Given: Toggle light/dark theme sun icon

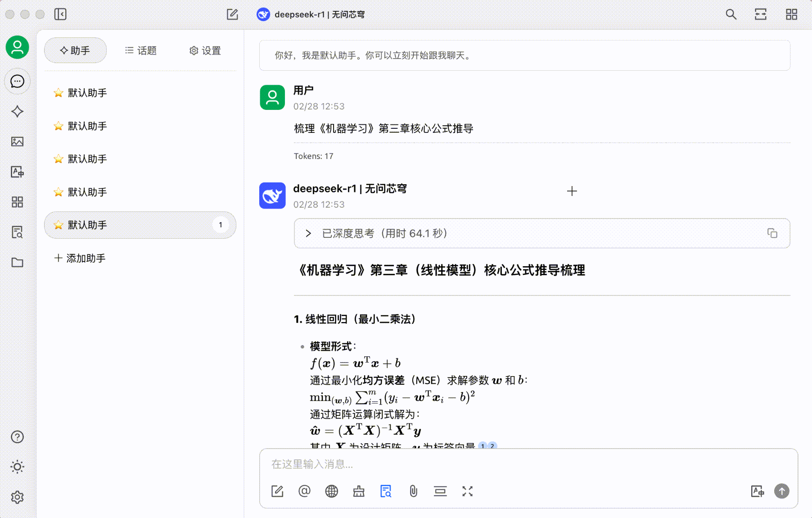Looking at the screenshot, I should click(17, 467).
